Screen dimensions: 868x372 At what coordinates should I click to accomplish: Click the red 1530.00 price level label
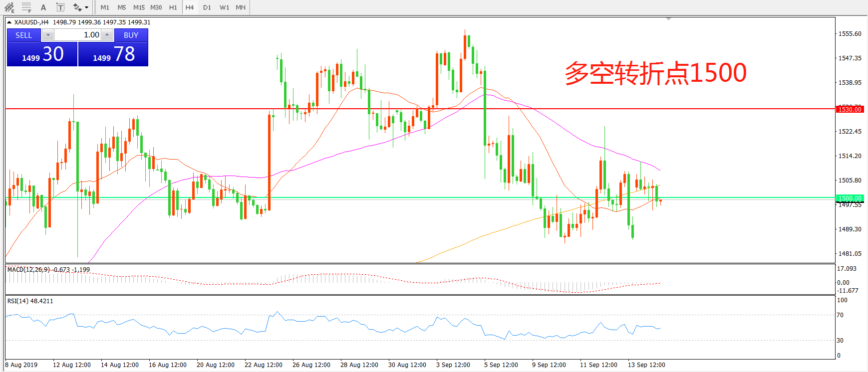tap(850, 109)
